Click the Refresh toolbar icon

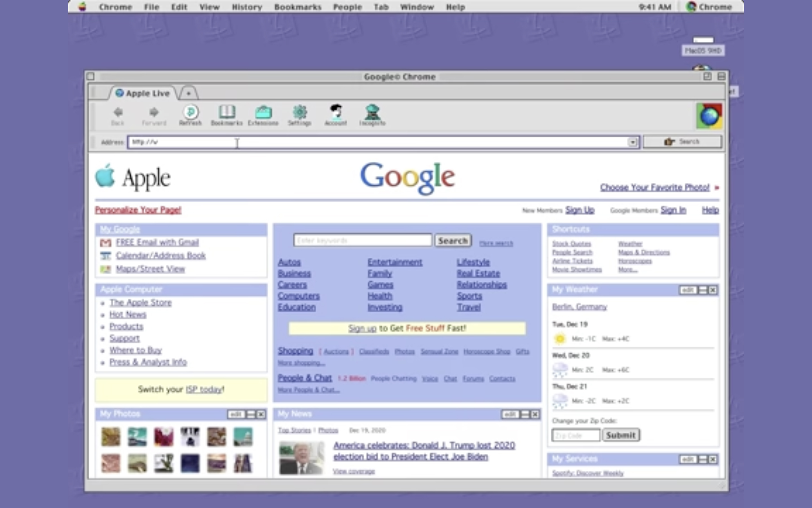(x=191, y=112)
